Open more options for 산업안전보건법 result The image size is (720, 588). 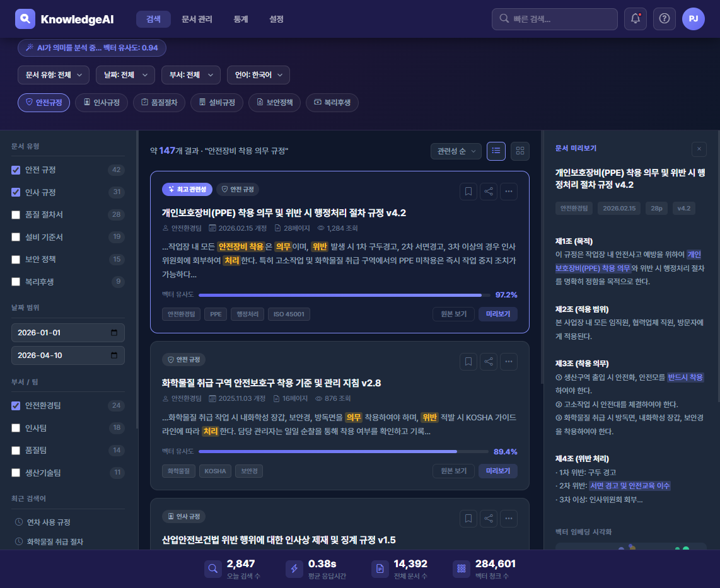click(x=509, y=519)
